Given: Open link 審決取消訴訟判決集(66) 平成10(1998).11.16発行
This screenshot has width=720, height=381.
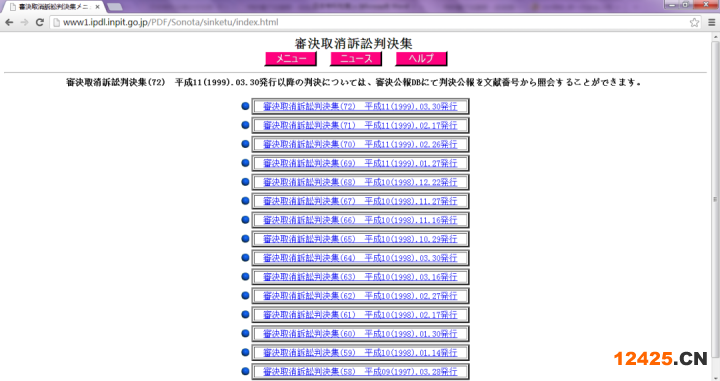Looking at the screenshot, I should pyautogui.click(x=360, y=220).
